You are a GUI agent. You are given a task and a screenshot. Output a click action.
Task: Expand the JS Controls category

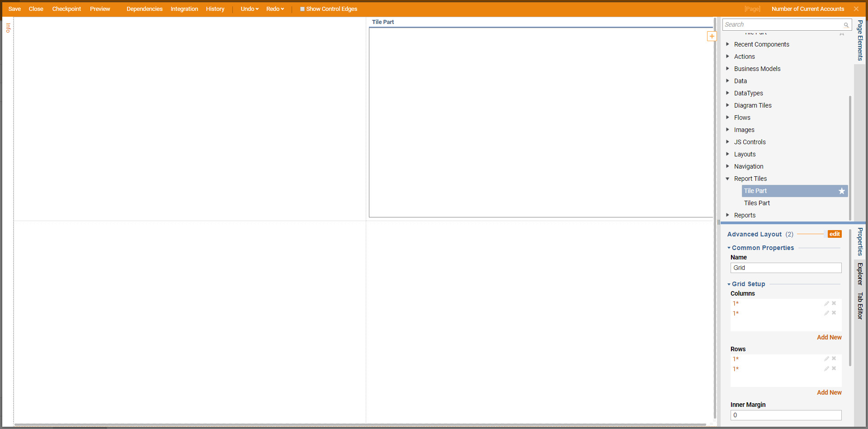point(727,142)
